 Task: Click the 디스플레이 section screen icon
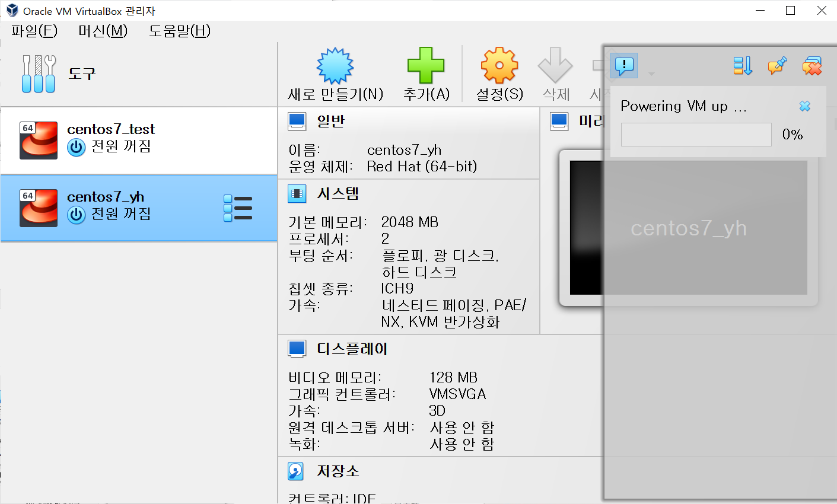[297, 349]
